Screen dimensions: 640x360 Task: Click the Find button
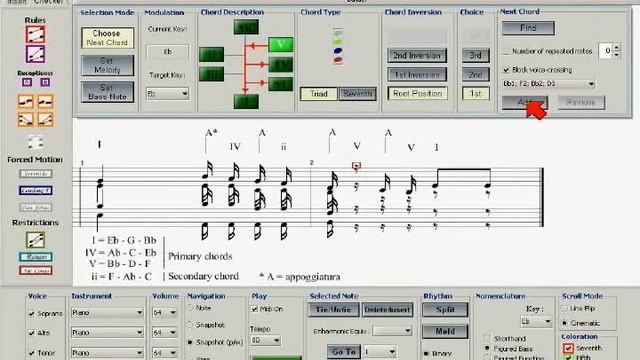tap(528, 28)
